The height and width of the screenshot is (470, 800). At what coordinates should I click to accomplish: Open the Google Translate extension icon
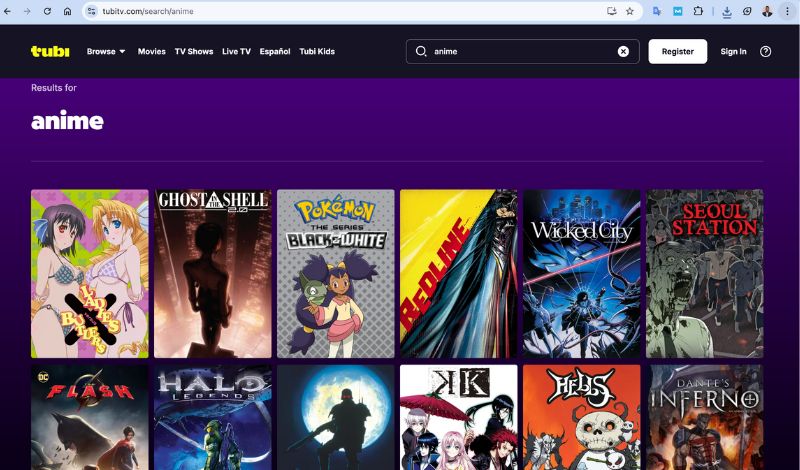click(x=657, y=11)
